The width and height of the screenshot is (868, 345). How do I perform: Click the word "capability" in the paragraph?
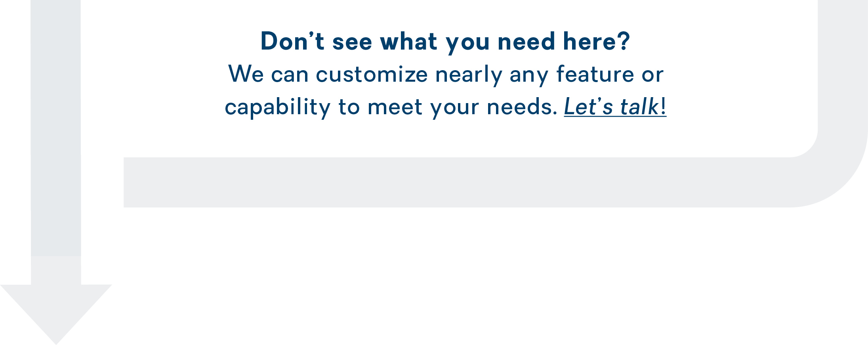point(277,107)
